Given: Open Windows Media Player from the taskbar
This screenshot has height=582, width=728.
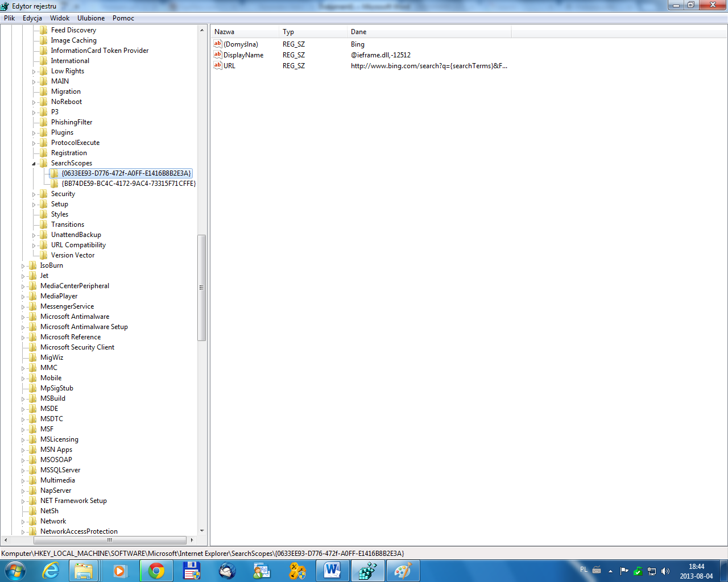Looking at the screenshot, I should (x=119, y=571).
